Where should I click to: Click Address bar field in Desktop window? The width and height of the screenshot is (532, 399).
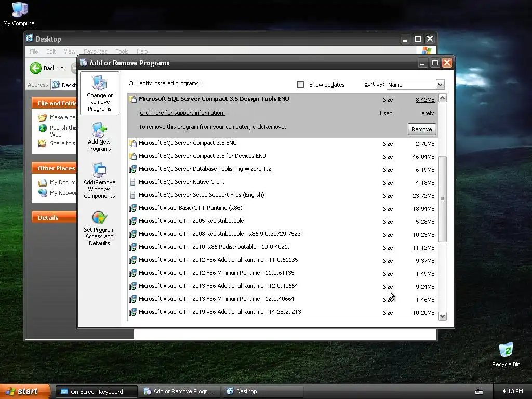[x=64, y=85]
